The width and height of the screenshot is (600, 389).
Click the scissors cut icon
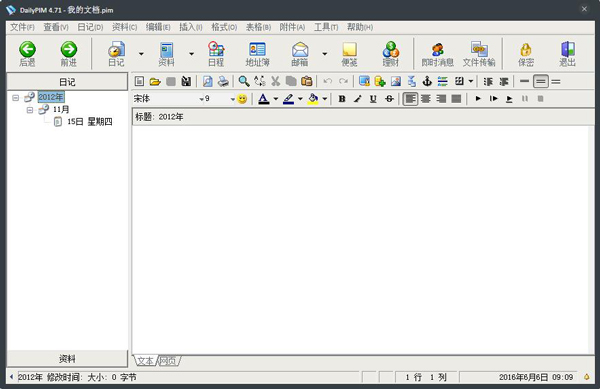(x=275, y=81)
